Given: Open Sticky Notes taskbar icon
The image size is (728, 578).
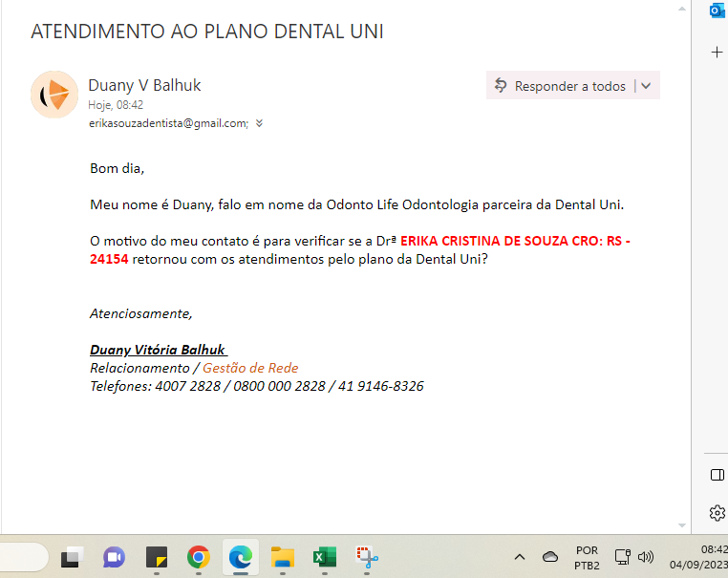Looking at the screenshot, I should [157, 557].
